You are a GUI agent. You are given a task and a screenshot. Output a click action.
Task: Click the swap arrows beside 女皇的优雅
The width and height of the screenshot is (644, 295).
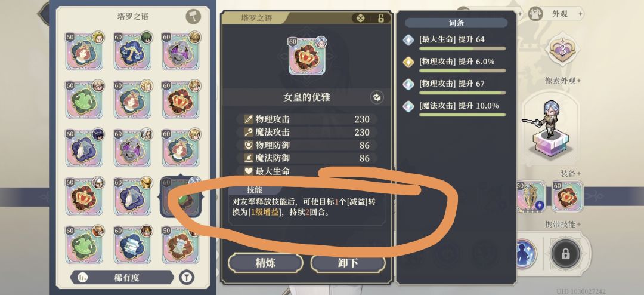click(376, 97)
